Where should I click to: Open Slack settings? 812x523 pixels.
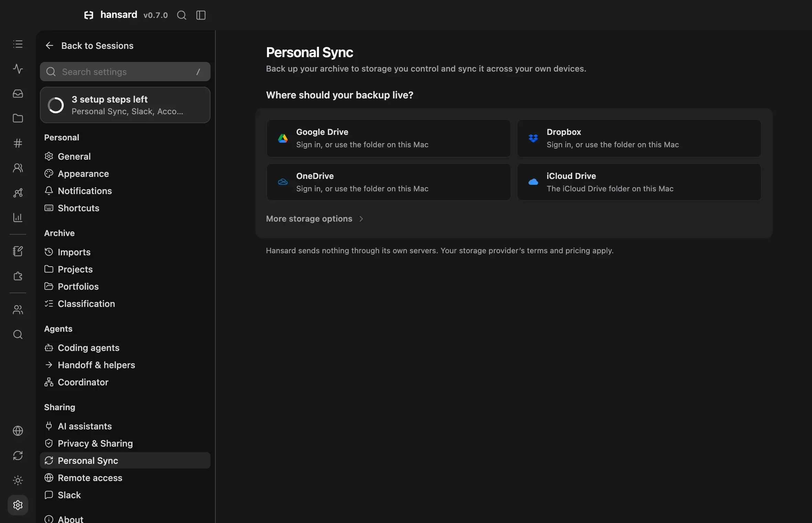[125, 495]
